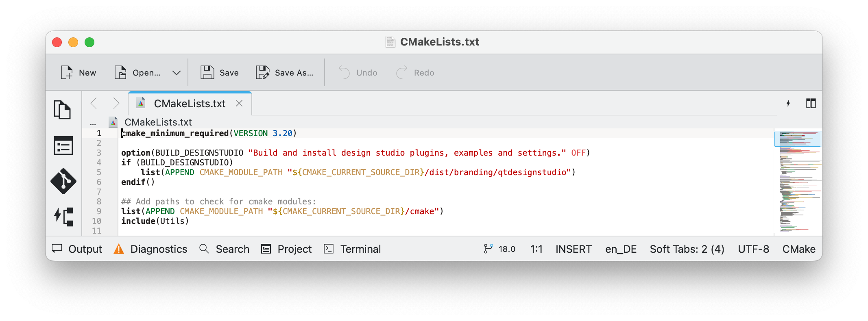Toggle the INSERT input mode

(x=574, y=249)
